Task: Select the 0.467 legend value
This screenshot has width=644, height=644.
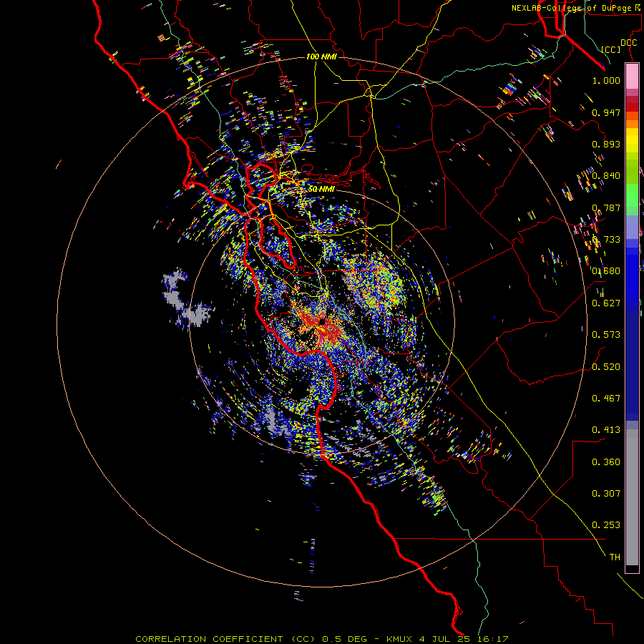Action: [x=606, y=399]
